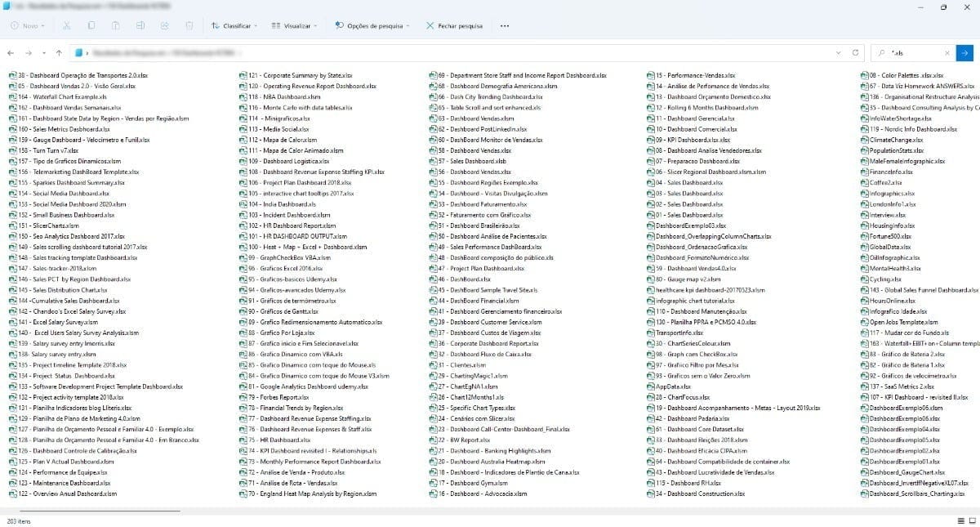This screenshot has width=980, height=527.
Task: Click Excel icon of AppData.xlsx
Action: [x=650, y=386]
